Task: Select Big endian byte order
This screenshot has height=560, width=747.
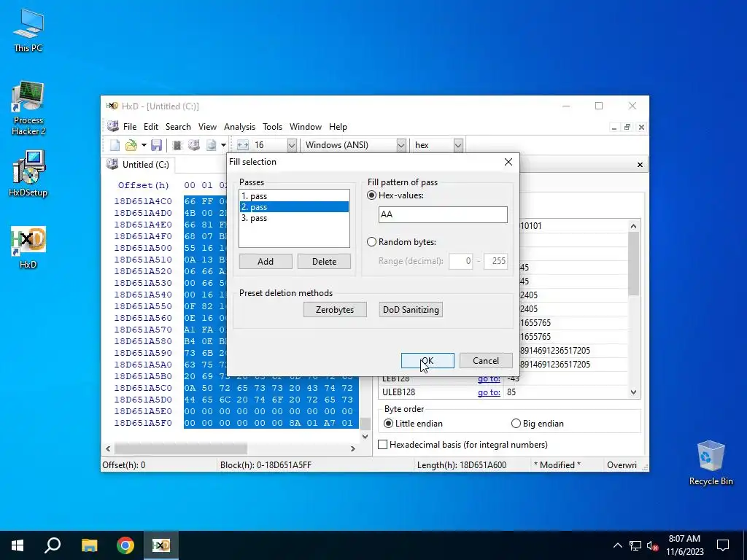Action: [516, 424]
